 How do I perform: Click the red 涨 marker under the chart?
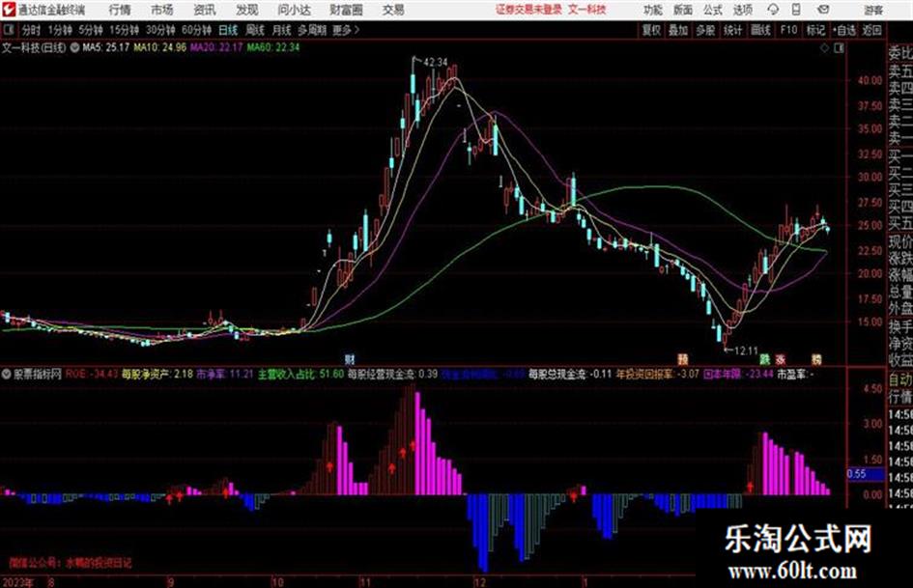(781, 359)
